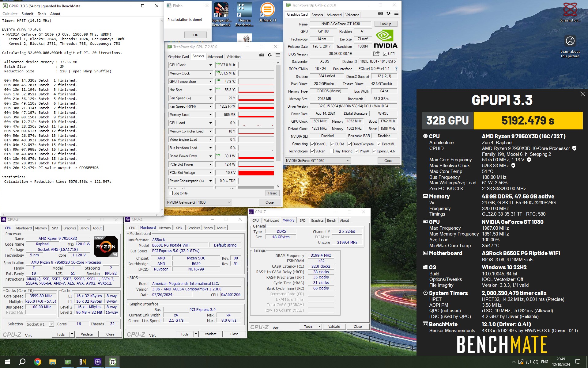Toggle CUDA checkbox
This screenshot has height=368, width=588.
332,144
